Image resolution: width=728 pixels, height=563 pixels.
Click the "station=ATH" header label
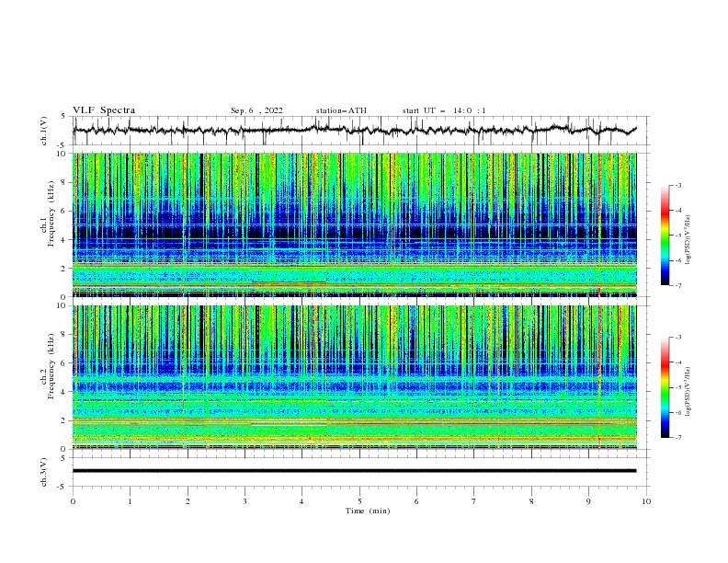[341, 110]
